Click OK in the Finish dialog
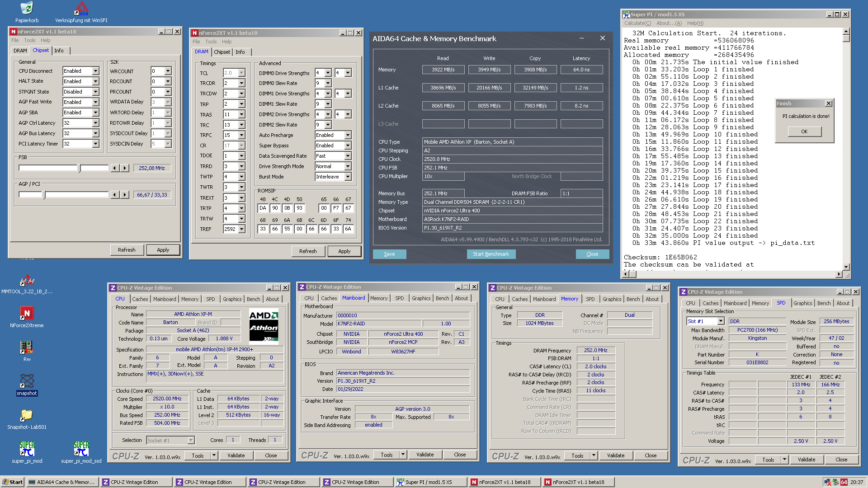This screenshot has height=488, width=868. 804,131
